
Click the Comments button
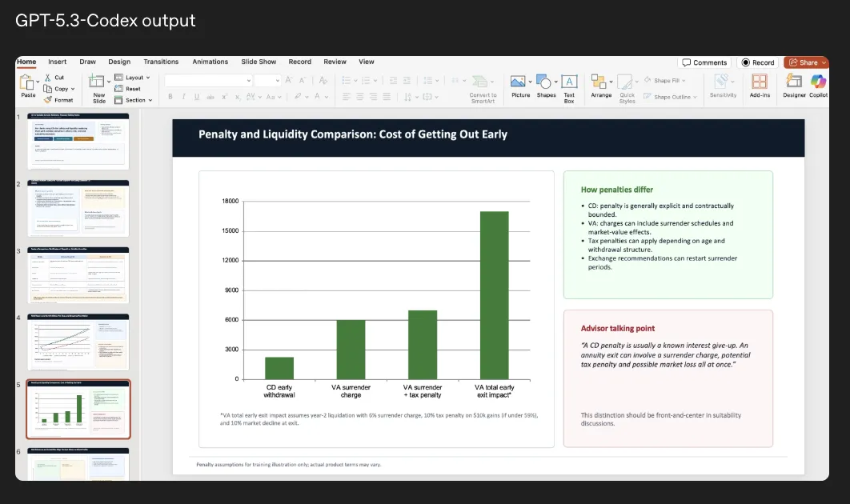704,62
